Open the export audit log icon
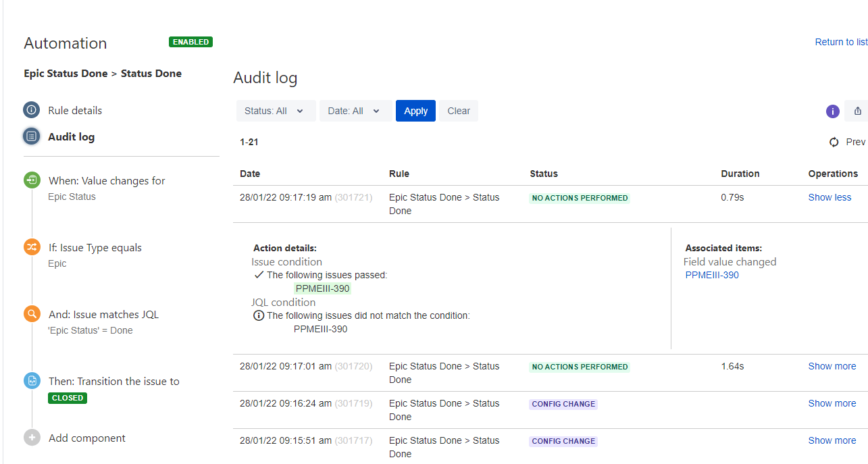The image size is (868, 464). 858,110
